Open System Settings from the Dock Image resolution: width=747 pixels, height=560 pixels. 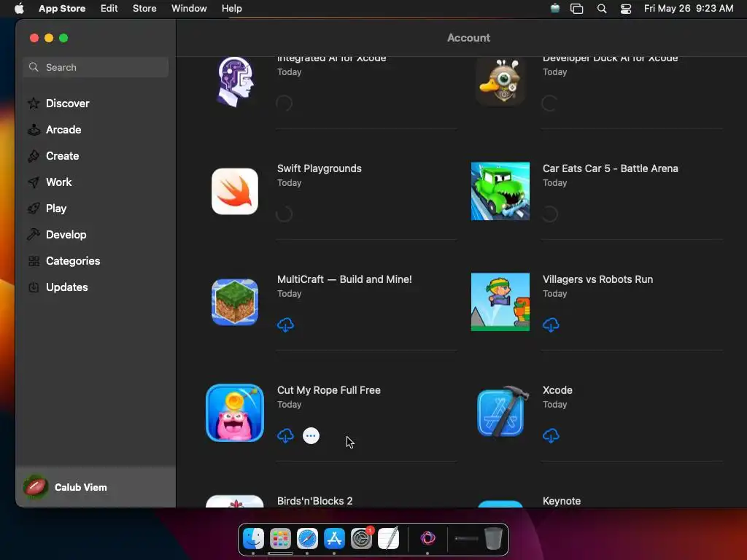(362, 539)
